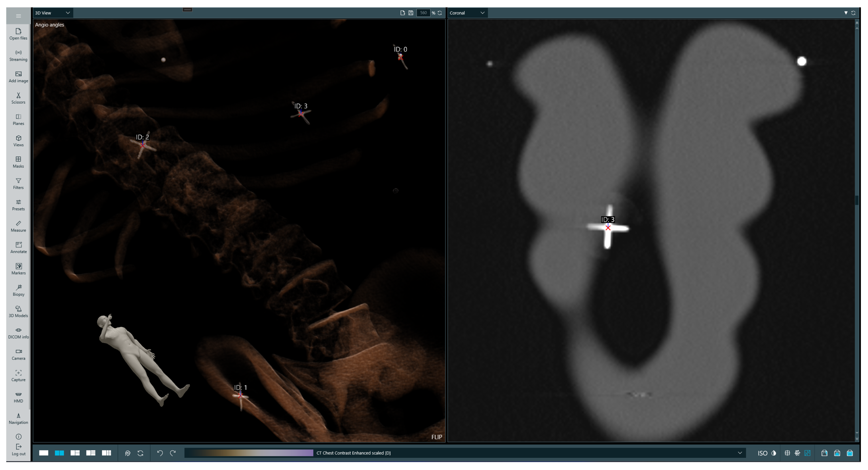Switch to the two-panel side-by-side layout
Image resolution: width=868 pixels, height=470 pixels.
59,453
